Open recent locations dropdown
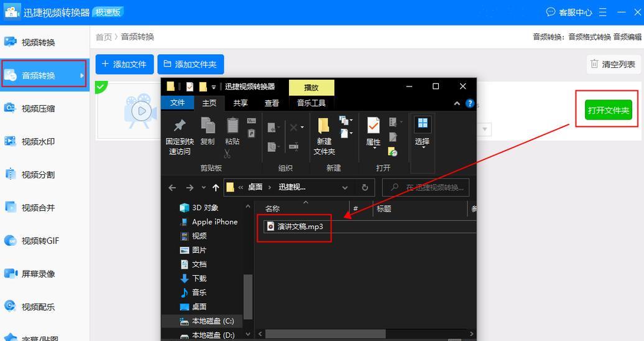The width and height of the screenshot is (644, 341). click(203, 187)
